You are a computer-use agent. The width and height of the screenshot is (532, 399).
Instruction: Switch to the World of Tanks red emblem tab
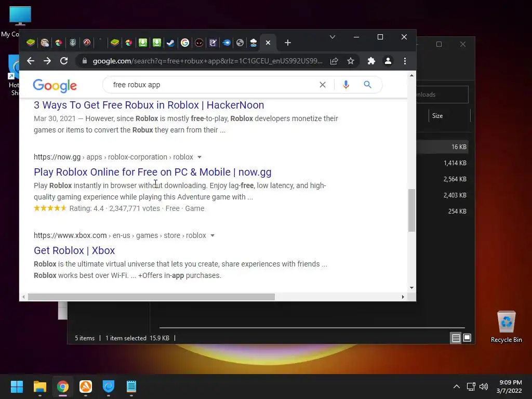[87, 43]
